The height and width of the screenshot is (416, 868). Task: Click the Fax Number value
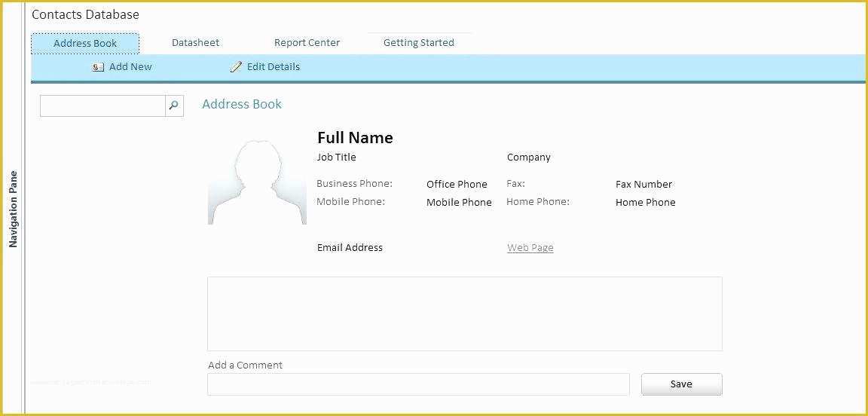(643, 184)
